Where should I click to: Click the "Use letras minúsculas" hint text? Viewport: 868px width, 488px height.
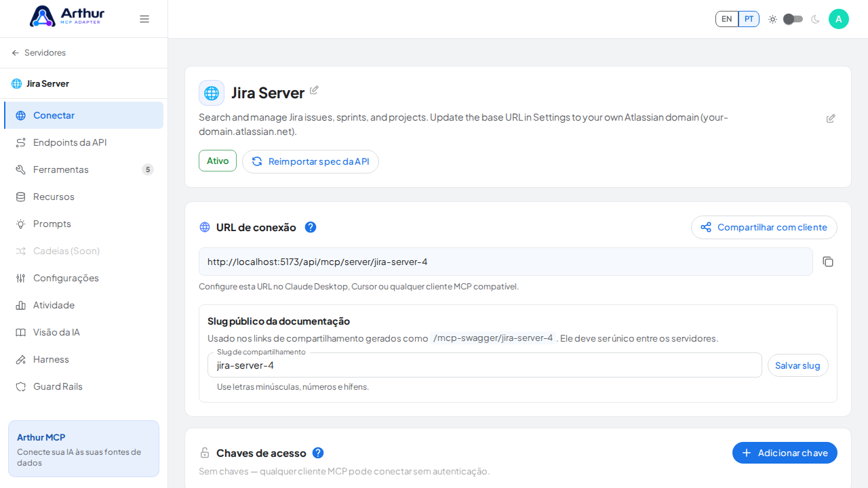(293, 387)
